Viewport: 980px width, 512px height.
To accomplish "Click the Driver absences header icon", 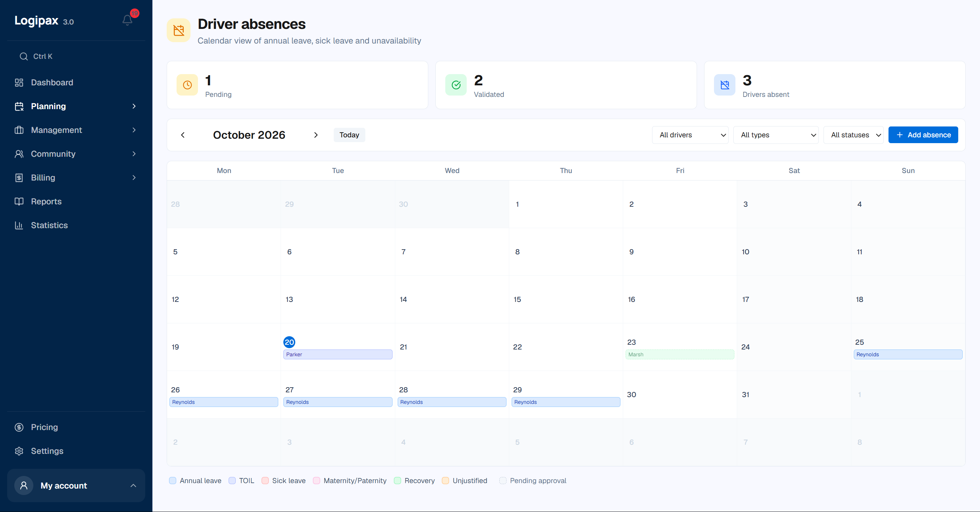I will (179, 30).
